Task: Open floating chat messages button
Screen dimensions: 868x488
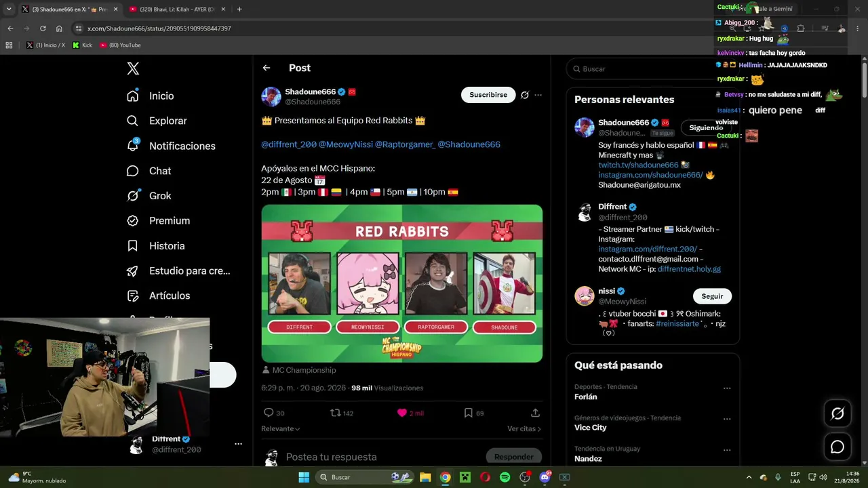Action: [x=837, y=447]
